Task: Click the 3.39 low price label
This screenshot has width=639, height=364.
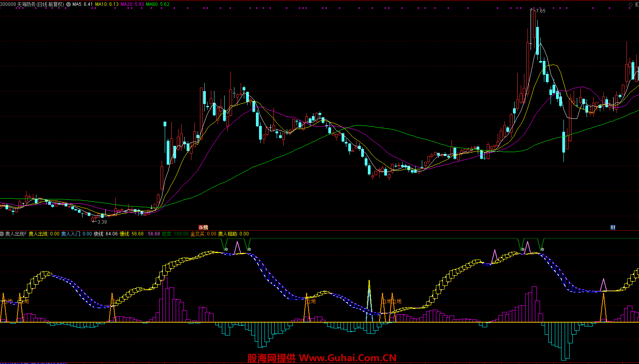Action: tap(102, 222)
